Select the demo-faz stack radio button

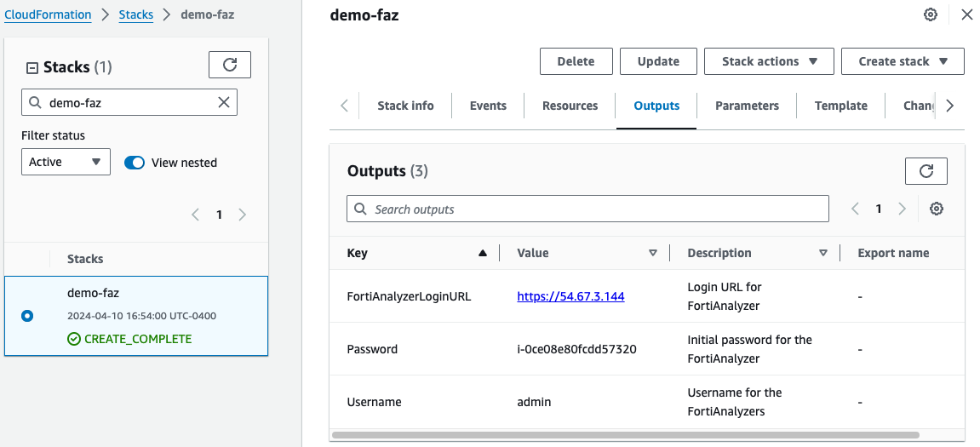pos(27,316)
